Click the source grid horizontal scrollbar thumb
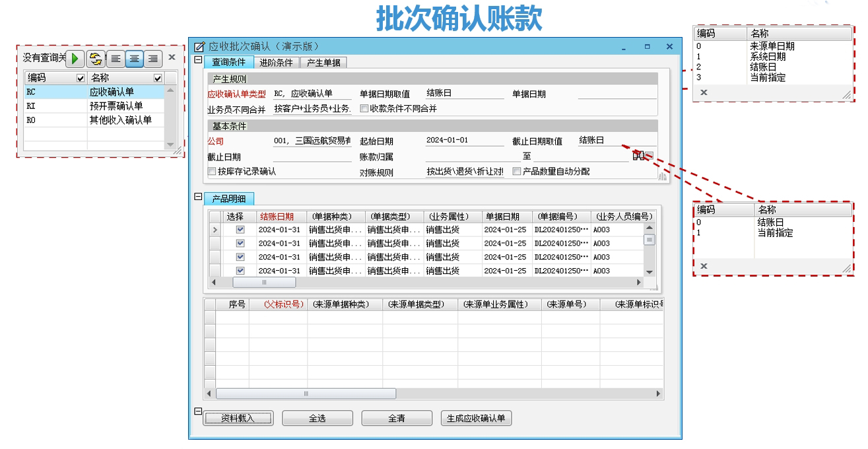868x449 pixels. coord(306,394)
